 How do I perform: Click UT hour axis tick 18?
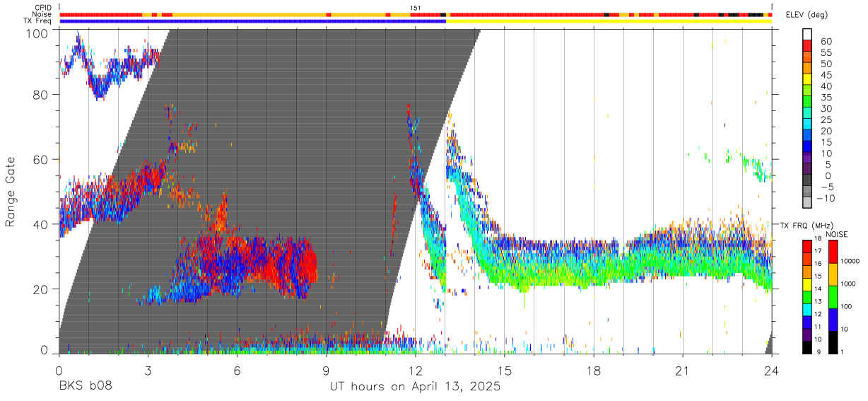[x=594, y=370]
